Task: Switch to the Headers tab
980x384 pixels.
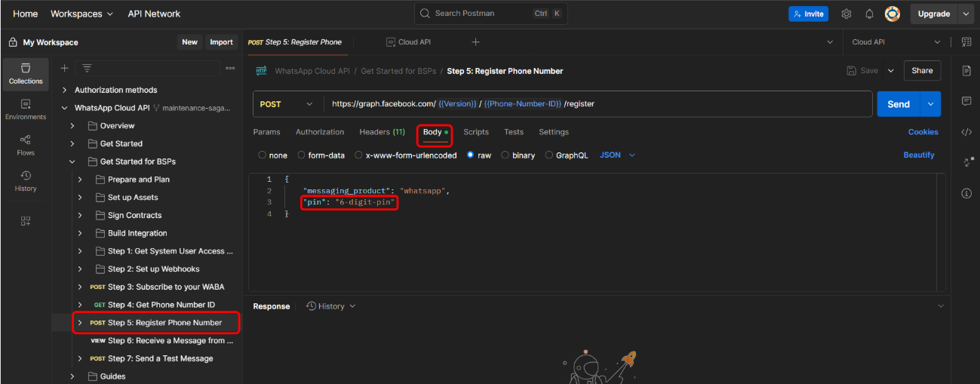Action: click(382, 132)
